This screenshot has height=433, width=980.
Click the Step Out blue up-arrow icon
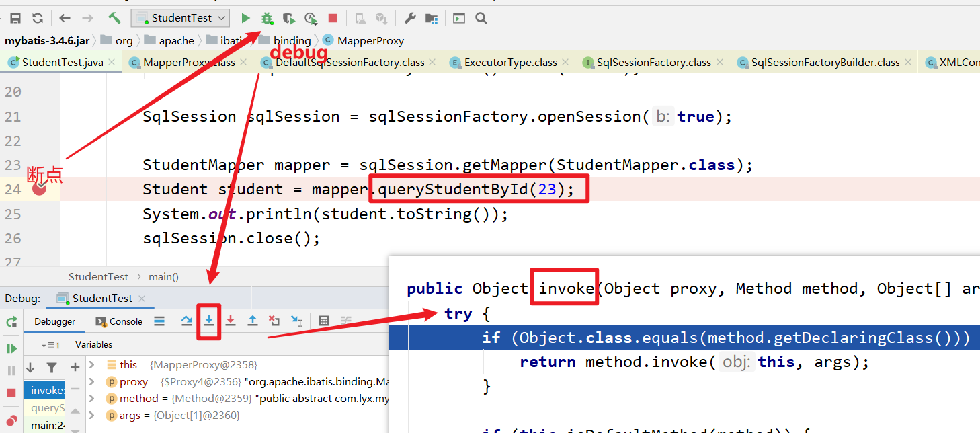(x=253, y=321)
